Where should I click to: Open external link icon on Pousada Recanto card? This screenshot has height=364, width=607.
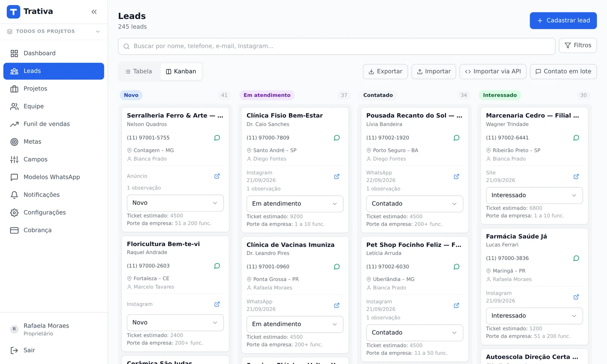(x=456, y=176)
